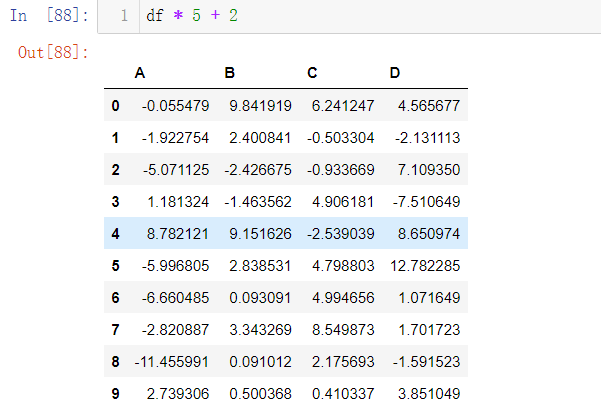Click cell value 8.549873
The image size is (601, 410).
pos(343,330)
